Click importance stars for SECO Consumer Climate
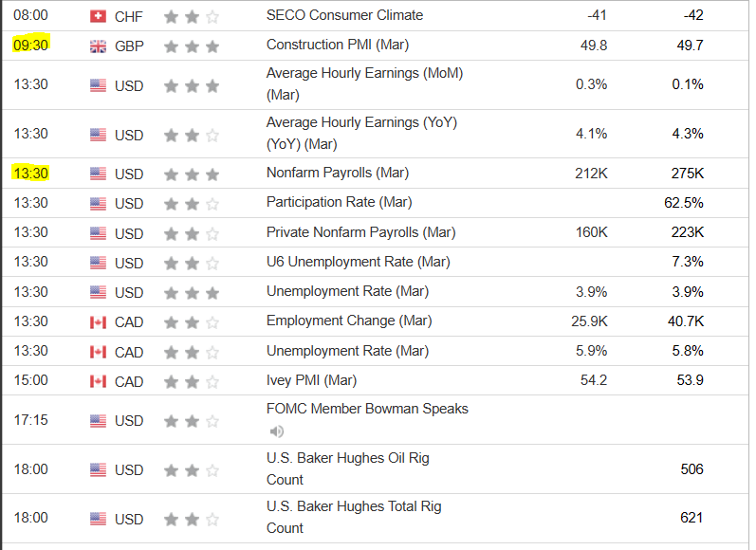Screen dimensions: 756x550 (191, 16)
